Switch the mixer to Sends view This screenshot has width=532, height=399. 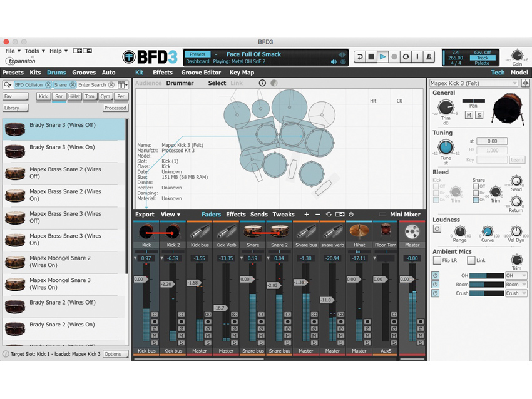(x=259, y=215)
